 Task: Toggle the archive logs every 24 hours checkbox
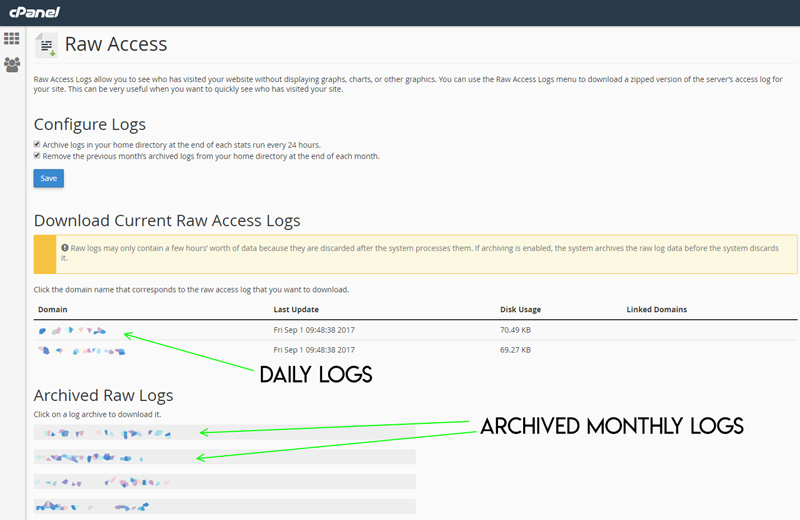(37, 144)
